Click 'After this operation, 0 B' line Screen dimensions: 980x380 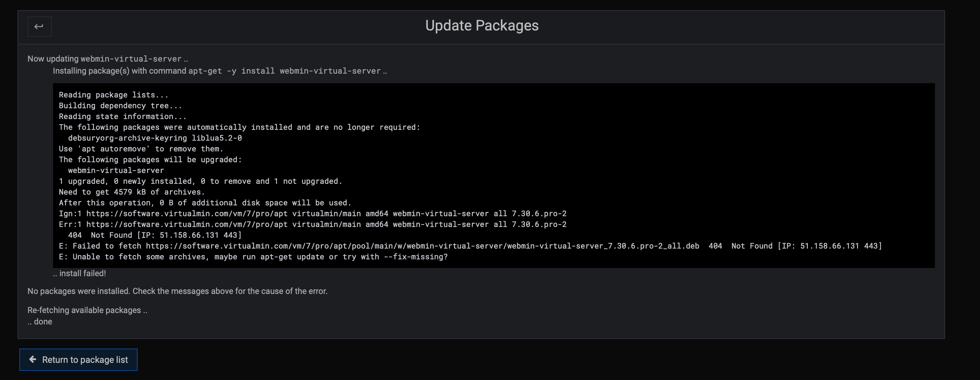point(205,203)
